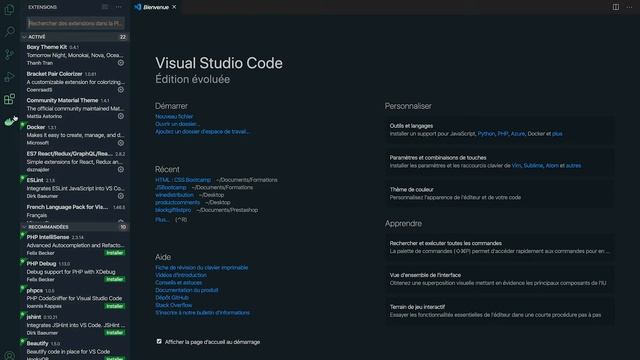Image resolution: width=640 pixels, height=360 pixels.
Task: Install PHP IntelliSense extension
Action: [114, 253]
